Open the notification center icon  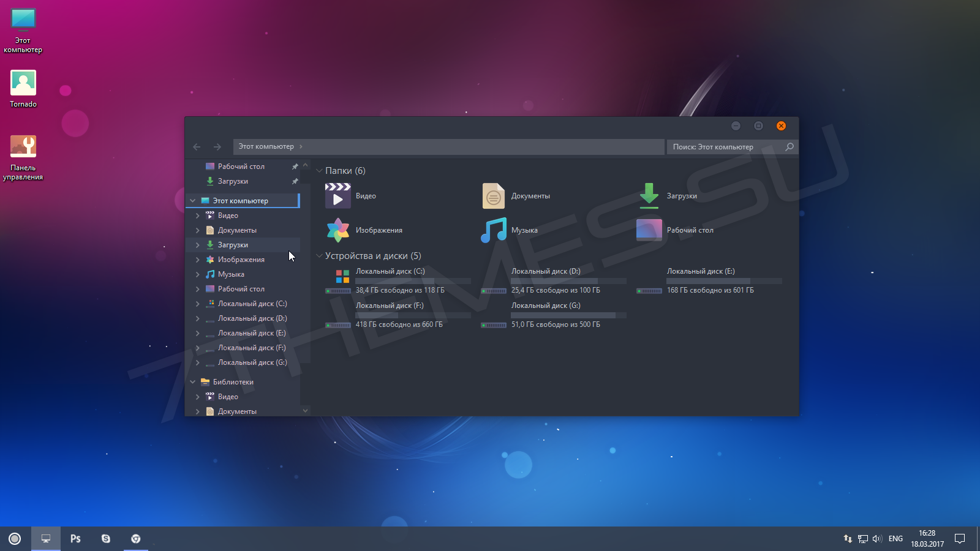[x=960, y=539]
